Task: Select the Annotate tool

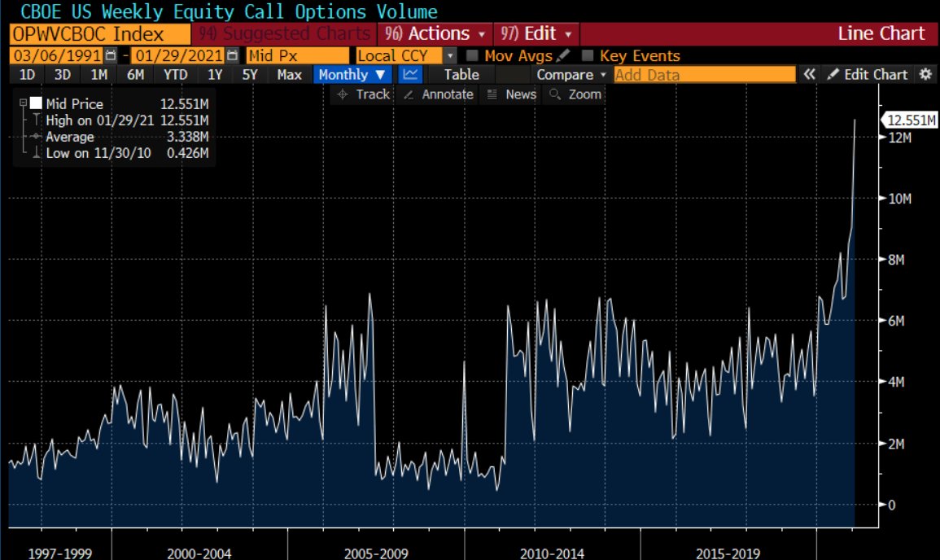Action: (x=438, y=94)
